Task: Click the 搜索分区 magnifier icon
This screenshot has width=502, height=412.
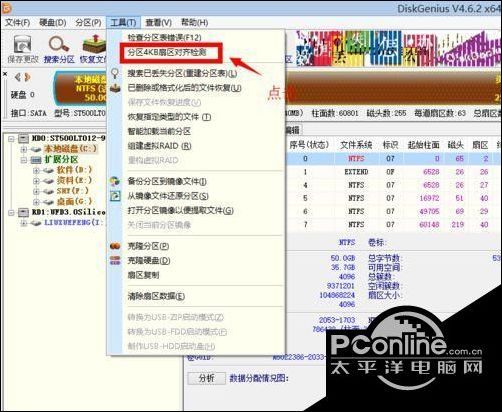Action: (x=58, y=44)
